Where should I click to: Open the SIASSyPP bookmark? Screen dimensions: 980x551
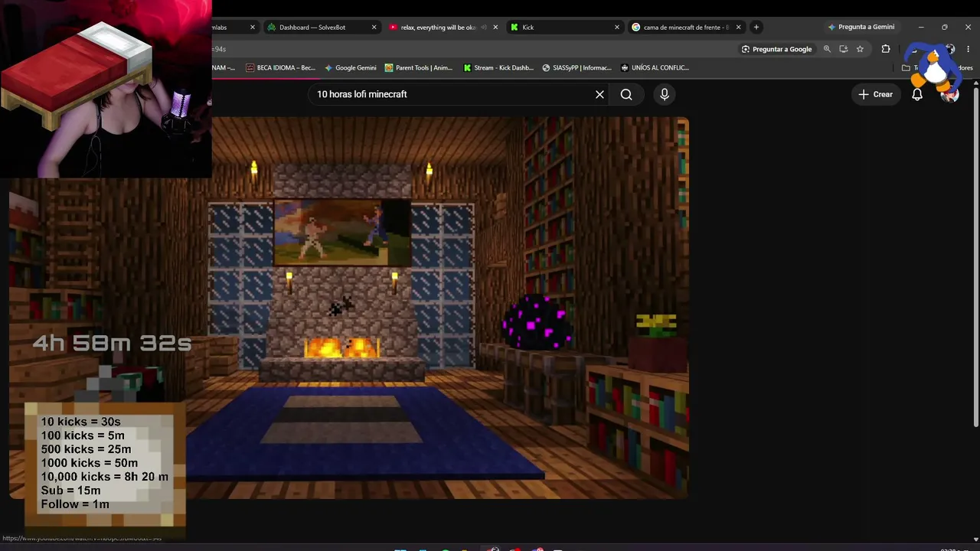[x=577, y=67]
